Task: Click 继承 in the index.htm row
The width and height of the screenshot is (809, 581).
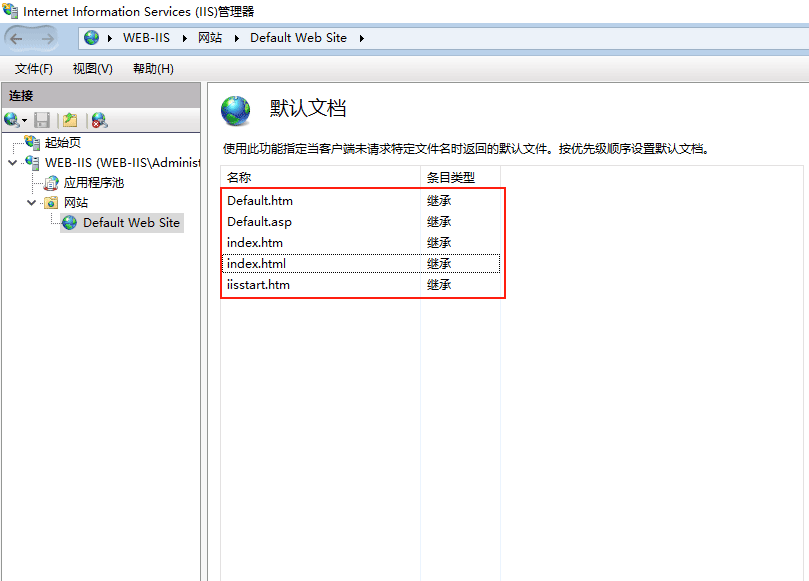Action: point(439,243)
